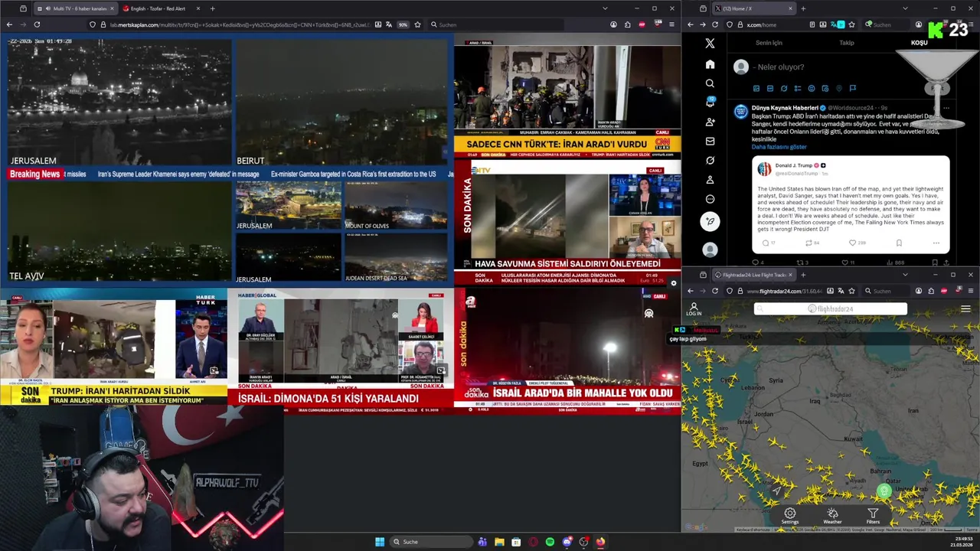Click Flightradar24 LOG IN person icon
Image resolution: width=980 pixels, height=551 pixels.
pos(694,309)
